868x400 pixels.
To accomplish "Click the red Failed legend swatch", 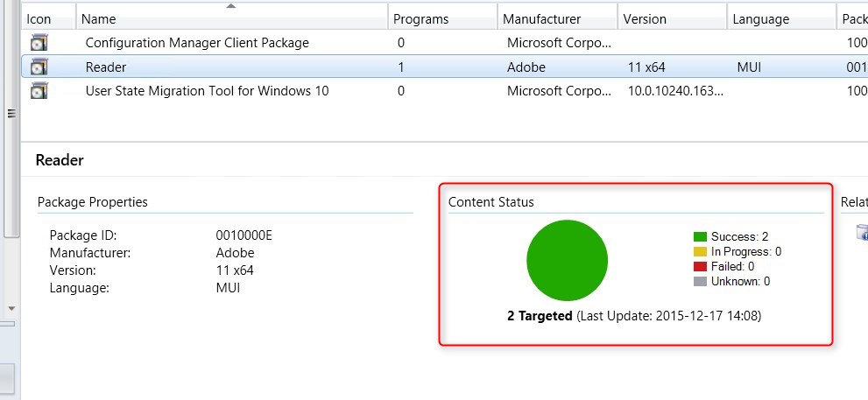I will (x=700, y=267).
